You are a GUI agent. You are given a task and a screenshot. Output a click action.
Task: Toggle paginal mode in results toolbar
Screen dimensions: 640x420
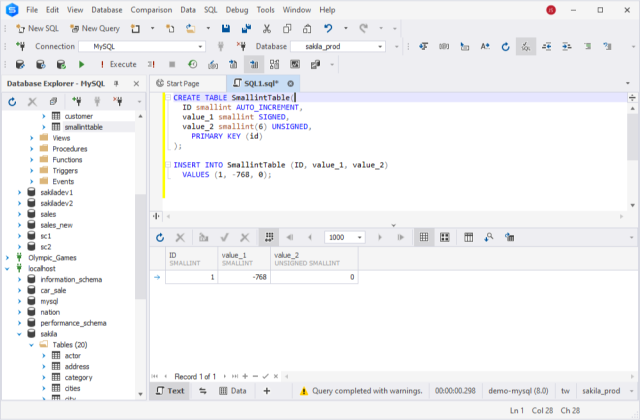[269, 237]
